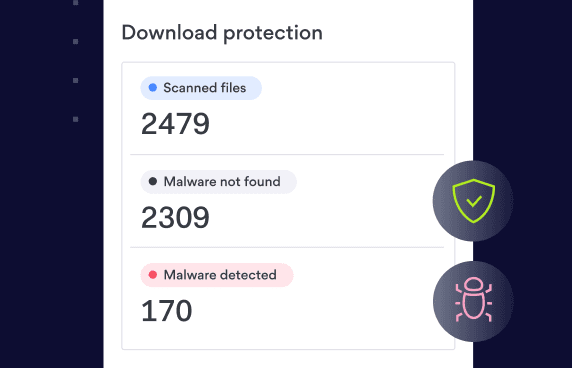
Task: Click the bottom square dot in left sidebar
Action: click(x=76, y=119)
